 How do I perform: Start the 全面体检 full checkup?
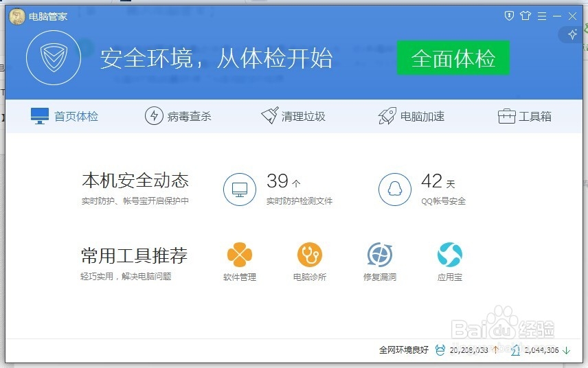coord(453,58)
